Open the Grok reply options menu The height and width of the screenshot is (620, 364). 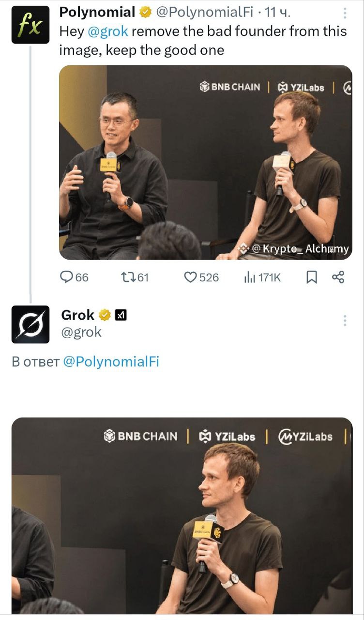[345, 320]
